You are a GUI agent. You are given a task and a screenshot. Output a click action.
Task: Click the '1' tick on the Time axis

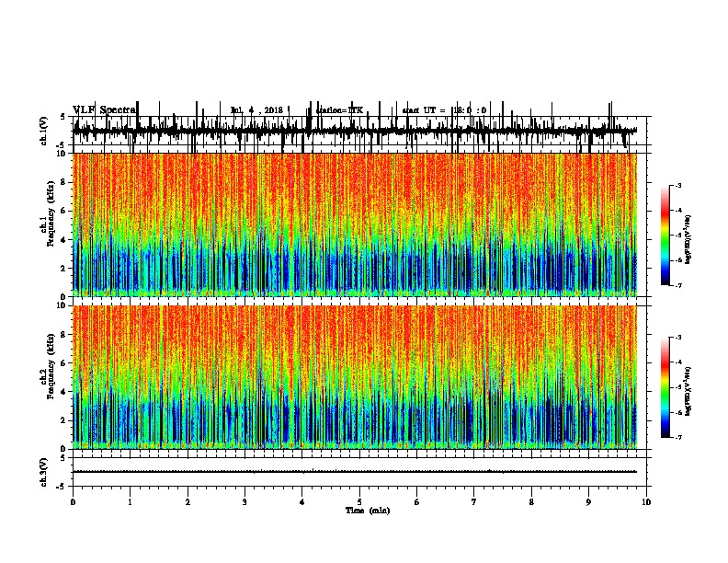point(131,502)
